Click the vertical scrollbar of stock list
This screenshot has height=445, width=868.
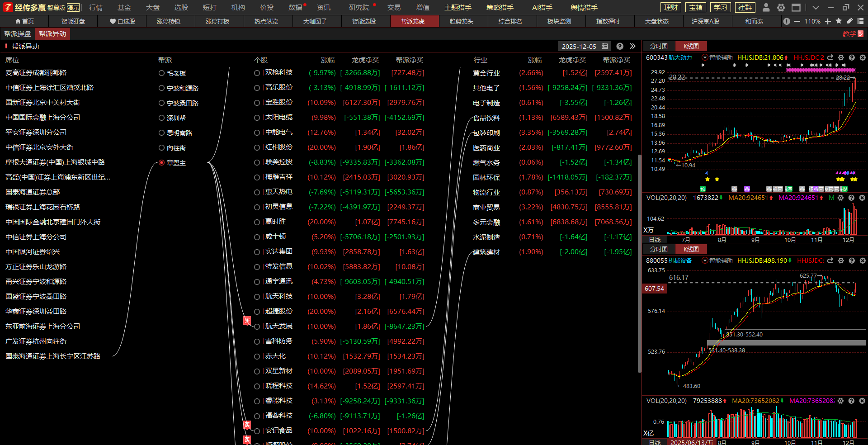tap(639, 262)
